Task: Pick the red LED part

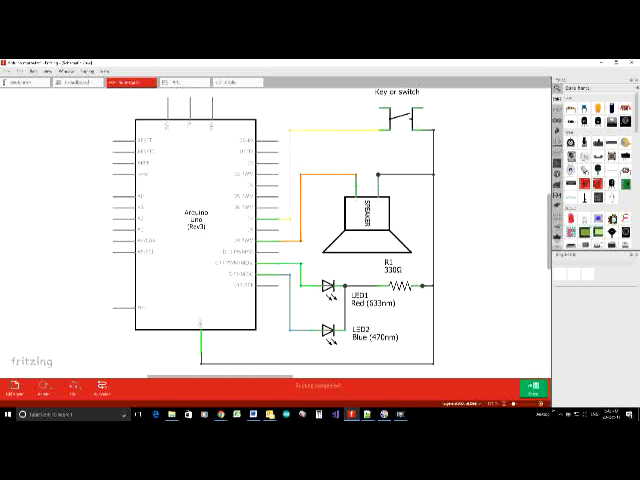Action: pos(571,219)
